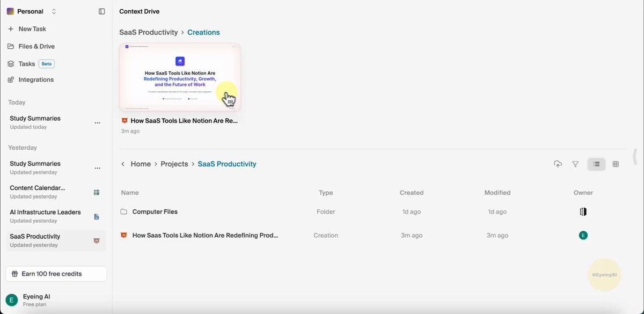Screen dimensions: 644x314
Task: Click Context Drive heading
Action: (x=139, y=11)
